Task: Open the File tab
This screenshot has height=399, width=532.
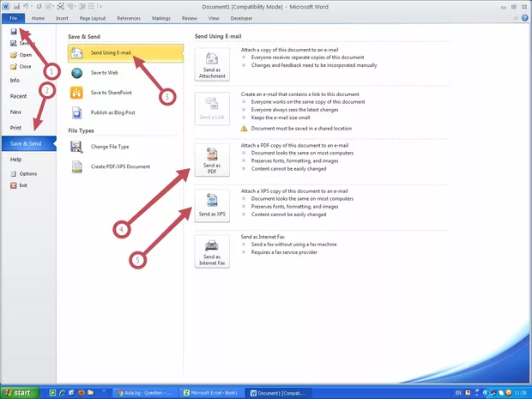Action: click(x=13, y=18)
